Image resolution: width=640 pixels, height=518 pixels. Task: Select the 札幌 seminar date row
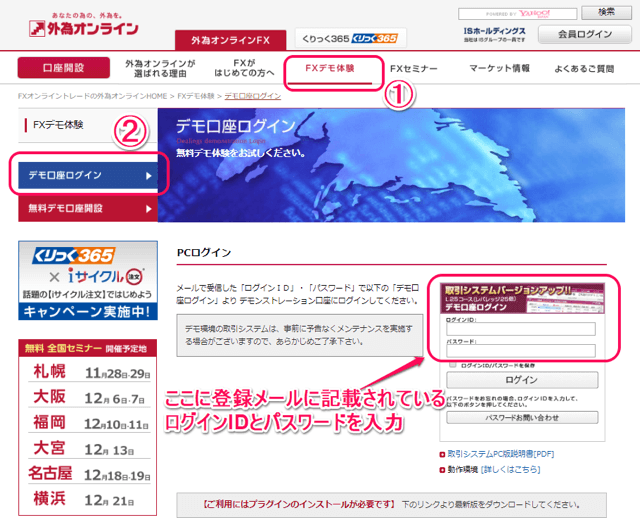coord(89,372)
